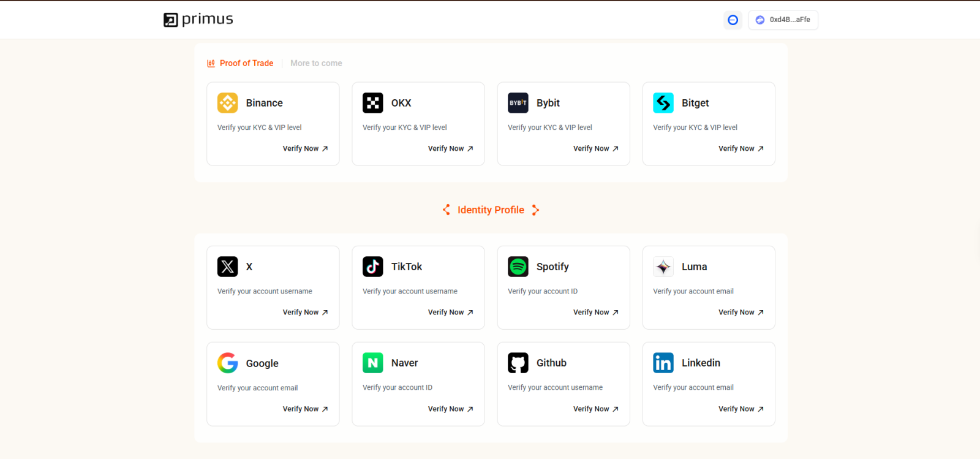Click Verify Now on TikTok card

pyautogui.click(x=450, y=312)
